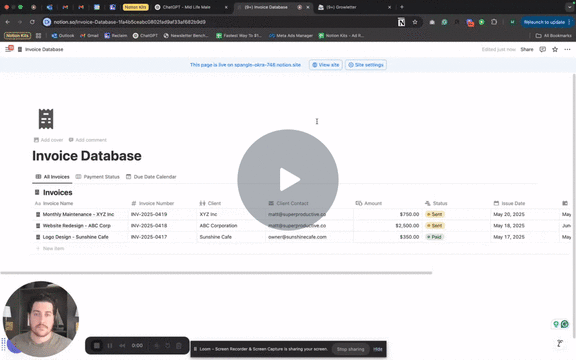The image size is (576, 360).
Task: Switch to the Due Date Calendar tab
Action: pyautogui.click(x=151, y=177)
